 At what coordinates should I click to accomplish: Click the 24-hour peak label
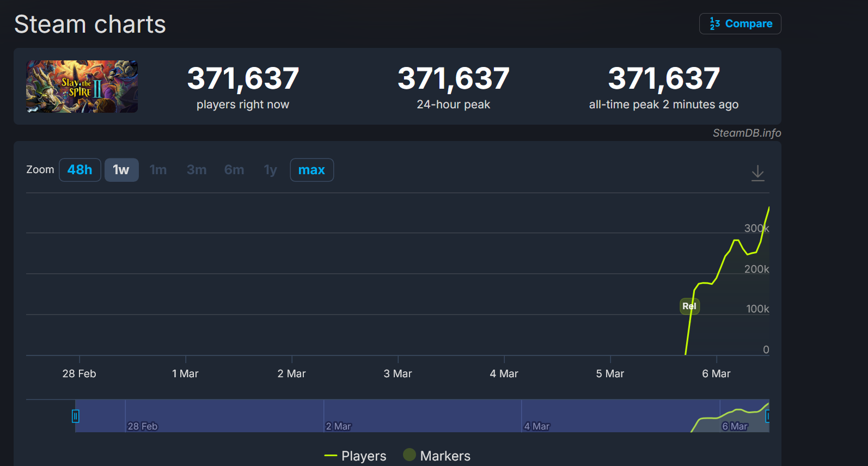[x=454, y=105]
